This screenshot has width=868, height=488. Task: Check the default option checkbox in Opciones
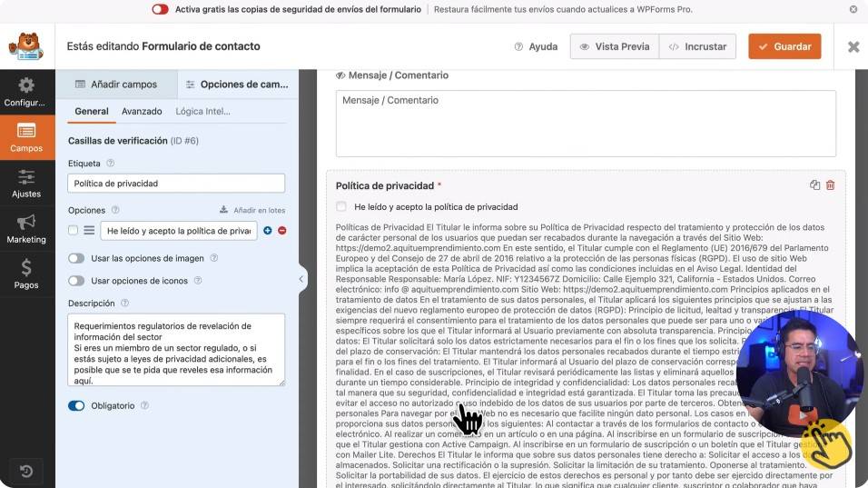pos(73,231)
